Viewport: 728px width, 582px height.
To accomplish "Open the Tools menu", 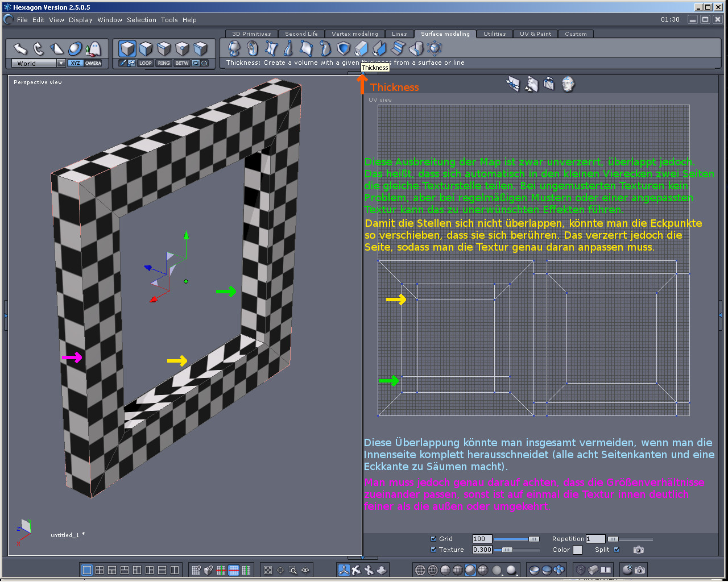I will pos(169,20).
